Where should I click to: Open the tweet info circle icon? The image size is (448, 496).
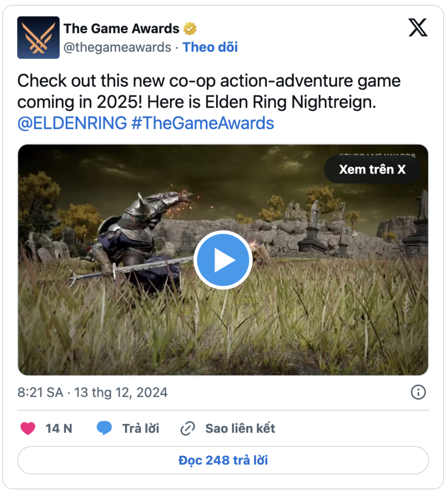[x=418, y=392]
